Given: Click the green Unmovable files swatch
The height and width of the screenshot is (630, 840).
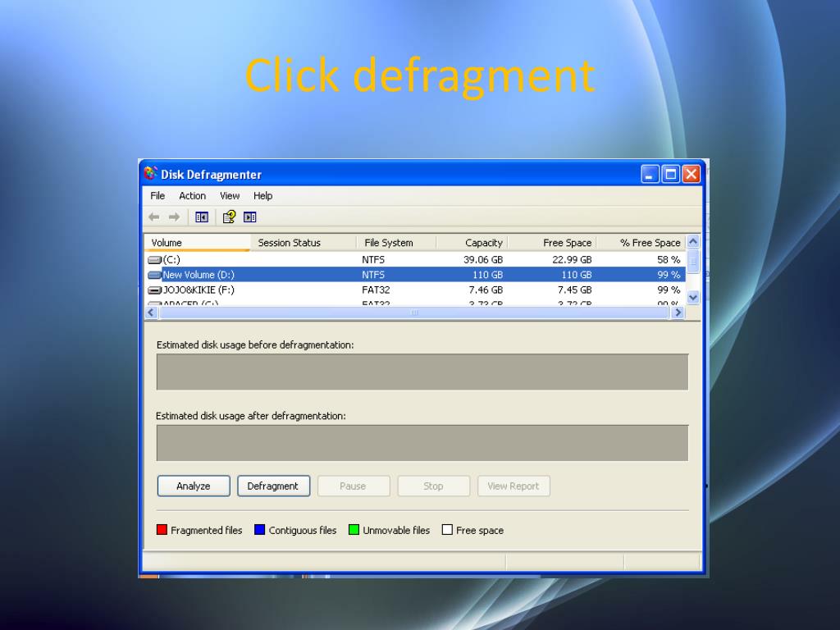Looking at the screenshot, I should (354, 530).
